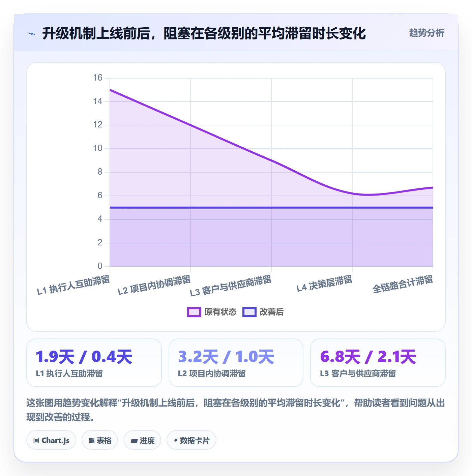The height and width of the screenshot is (476, 472).
Task: Click the y-axis value 10
Action: pyautogui.click(x=98, y=148)
